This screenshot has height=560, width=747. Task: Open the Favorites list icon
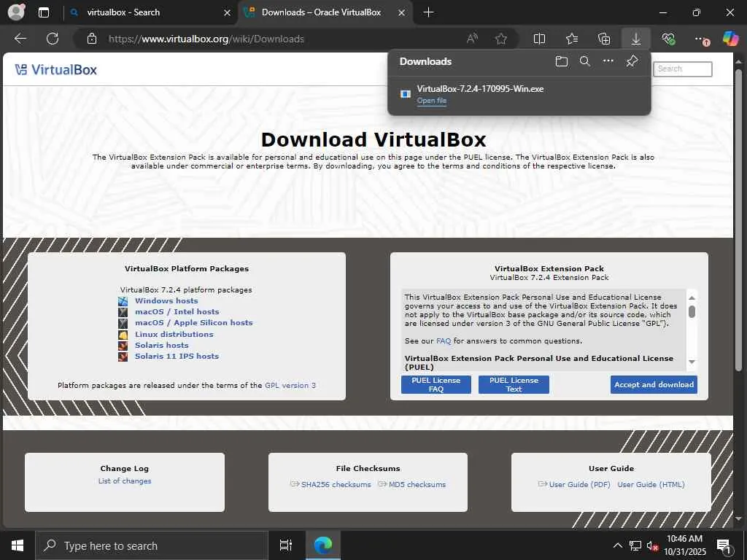pos(572,39)
